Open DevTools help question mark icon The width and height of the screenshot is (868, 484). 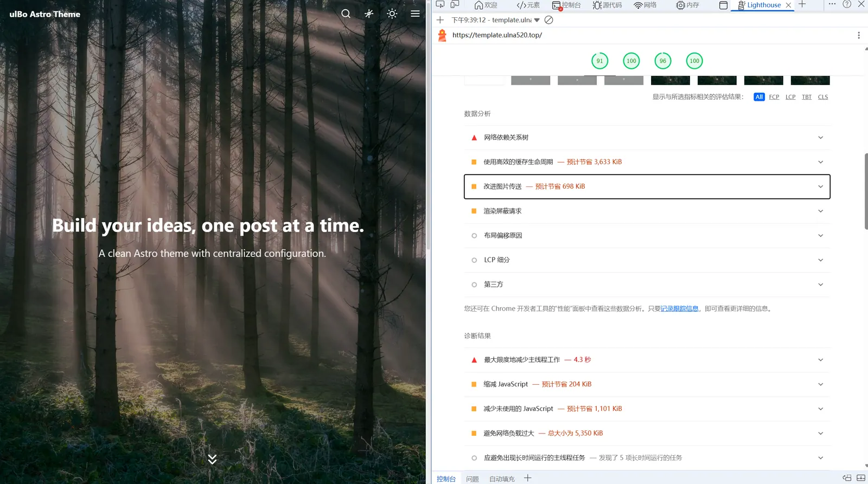click(x=846, y=4)
